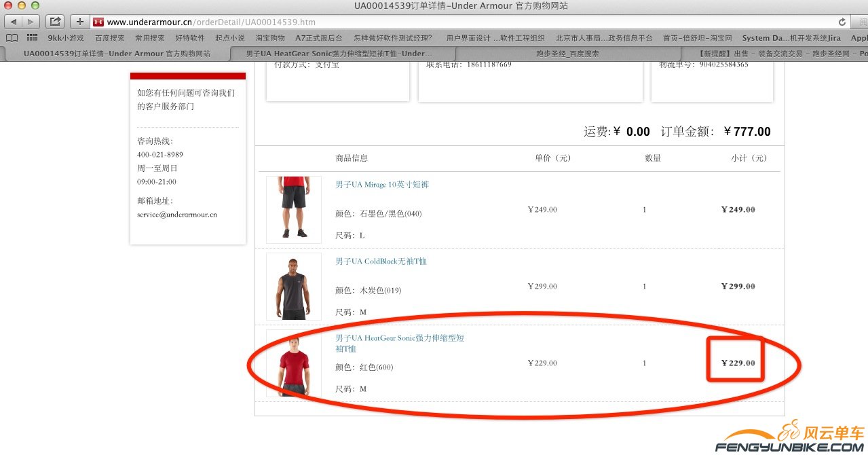Open 男子UA Mirage 10英寸短裤 product link

[382, 185]
